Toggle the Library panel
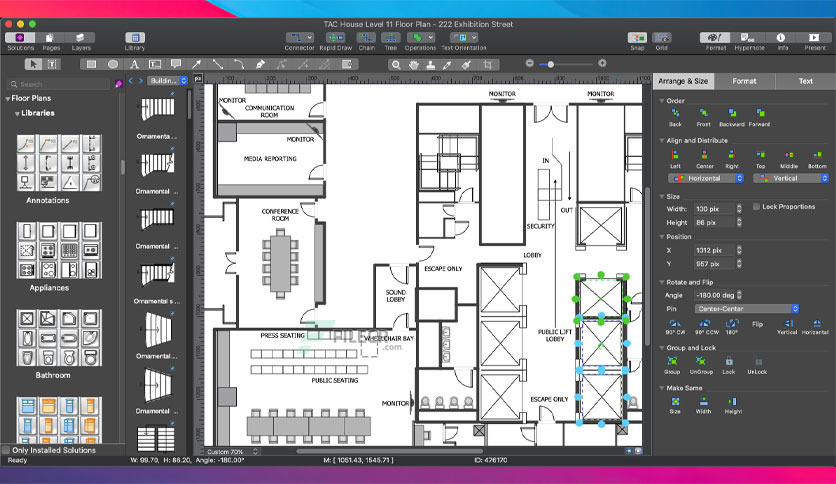The image size is (836, 484). [x=135, y=38]
